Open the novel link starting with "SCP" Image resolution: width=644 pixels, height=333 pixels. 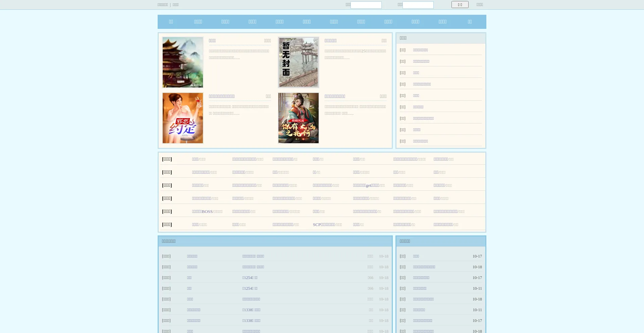[324, 225]
